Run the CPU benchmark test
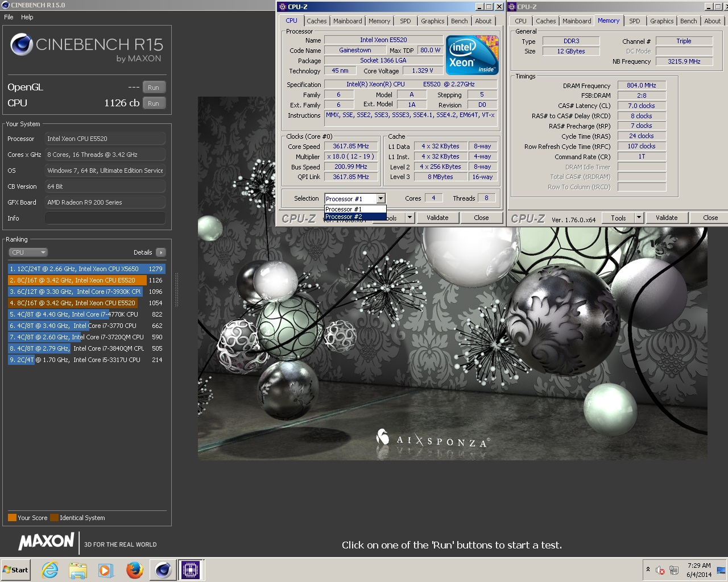This screenshot has width=728, height=582. point(154,103)
